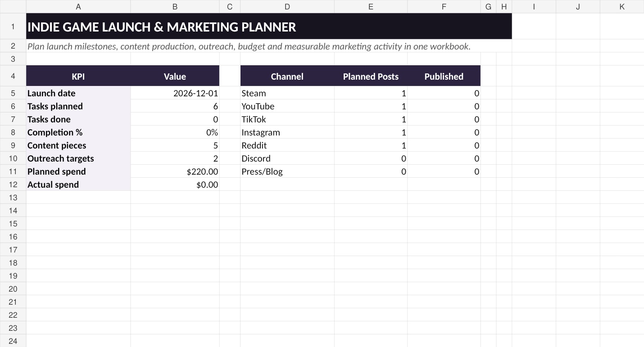
Task: Select column J header
Action: (x=578, y=7)
